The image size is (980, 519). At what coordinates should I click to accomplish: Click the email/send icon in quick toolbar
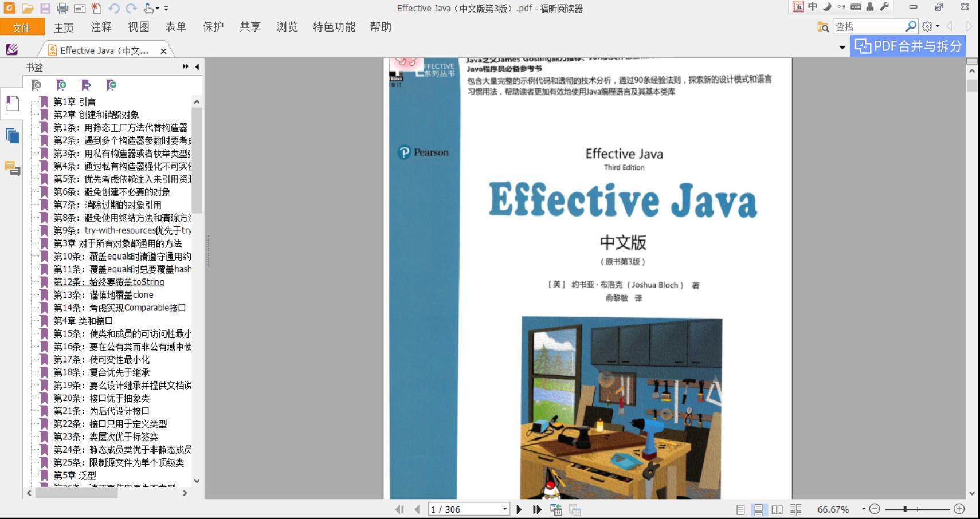click(80, 8)
